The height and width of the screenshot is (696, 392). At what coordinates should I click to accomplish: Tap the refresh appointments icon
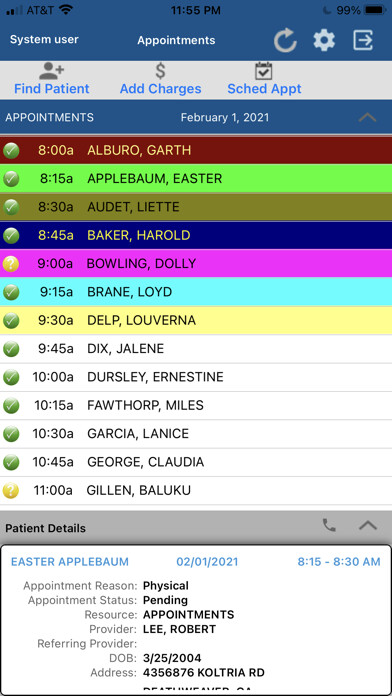[x=285, y=40]
